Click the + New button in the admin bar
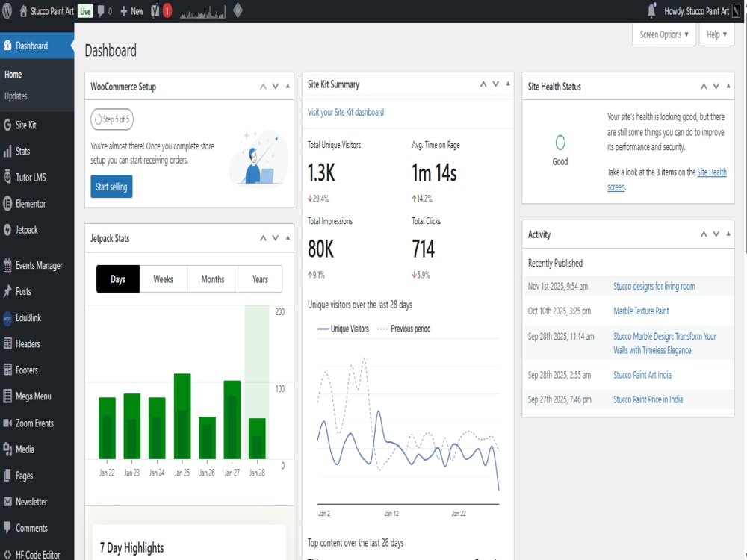Screen dimensions: 747x560 coord(132,11)
